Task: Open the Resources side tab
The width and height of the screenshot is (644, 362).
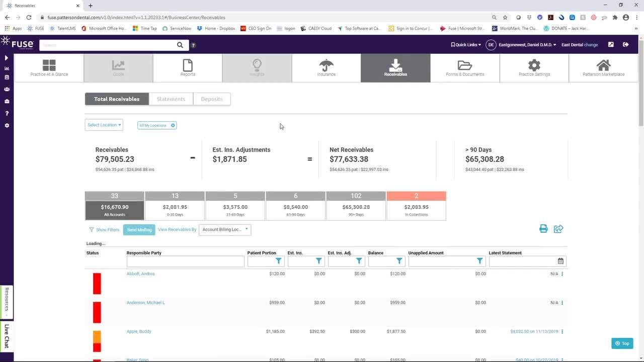Action: [x=7, y=302]
